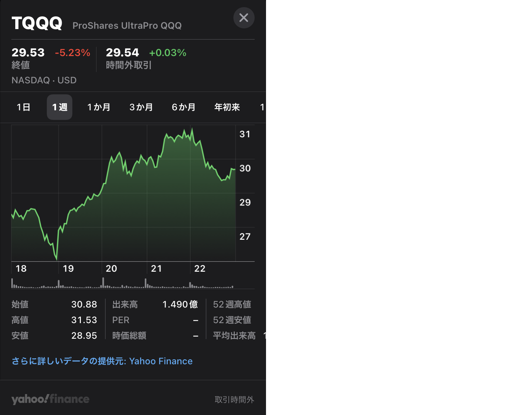This screenshot has width=532, height=415.
Task: Click the closing price 29.53
Action: (28, 52)
